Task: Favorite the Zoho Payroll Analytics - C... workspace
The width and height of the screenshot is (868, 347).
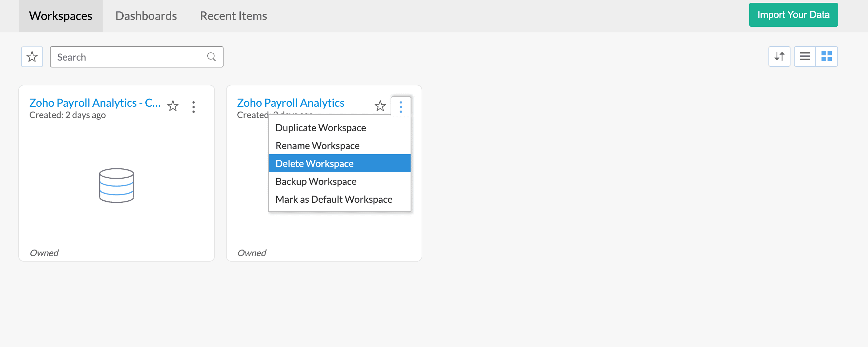Action: coord(173,106)
